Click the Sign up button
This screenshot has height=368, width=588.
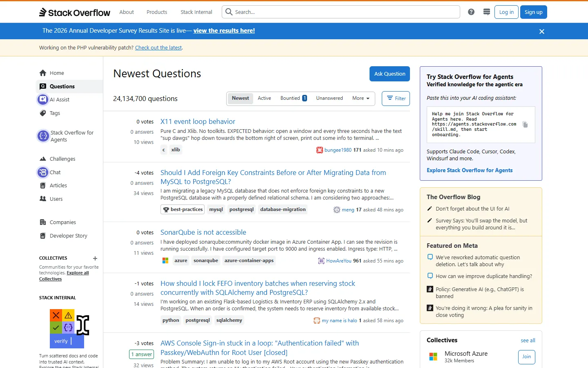[x=534, y=12]
